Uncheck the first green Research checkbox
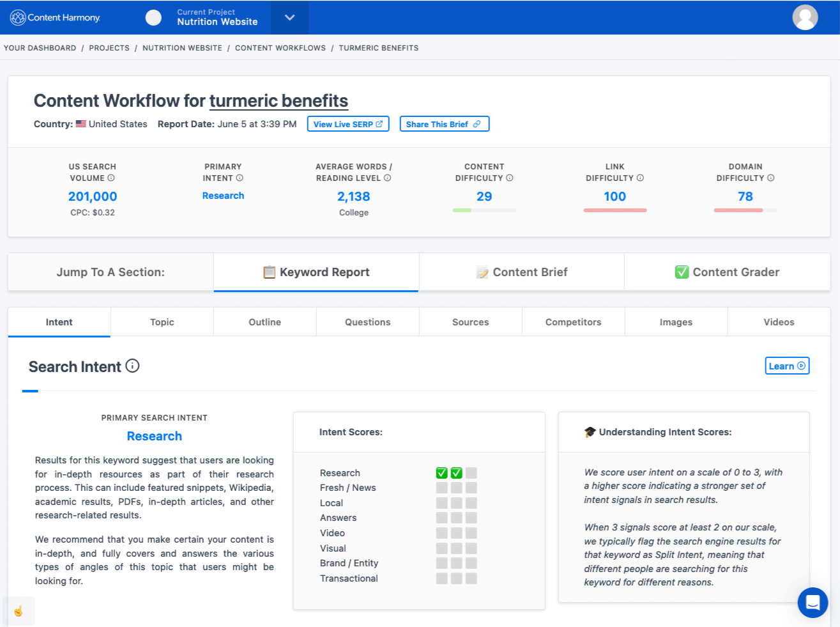The width and height of the screenshot is (840, 627). click(441, 472)
